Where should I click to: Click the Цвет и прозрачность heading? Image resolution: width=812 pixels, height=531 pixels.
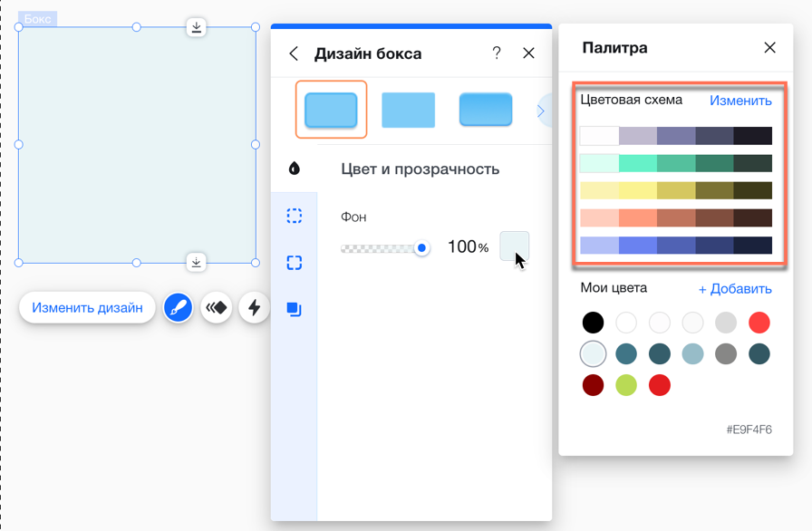pos(420,169)
